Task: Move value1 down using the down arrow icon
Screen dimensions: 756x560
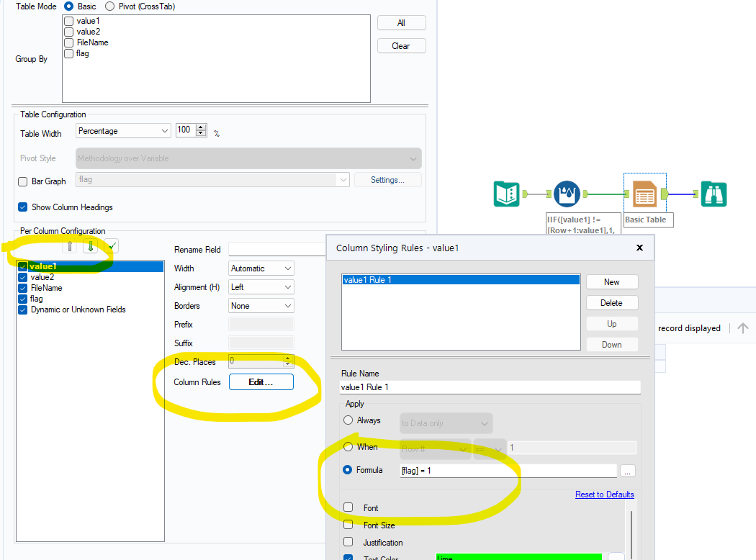Action: [x=89, y=246]
